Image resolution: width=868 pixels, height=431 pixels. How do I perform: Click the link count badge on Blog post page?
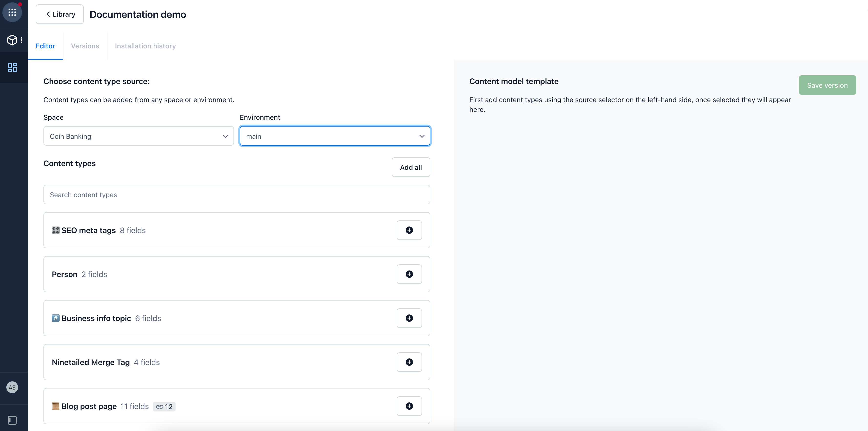pyautogui.click(x=164, y=407)
